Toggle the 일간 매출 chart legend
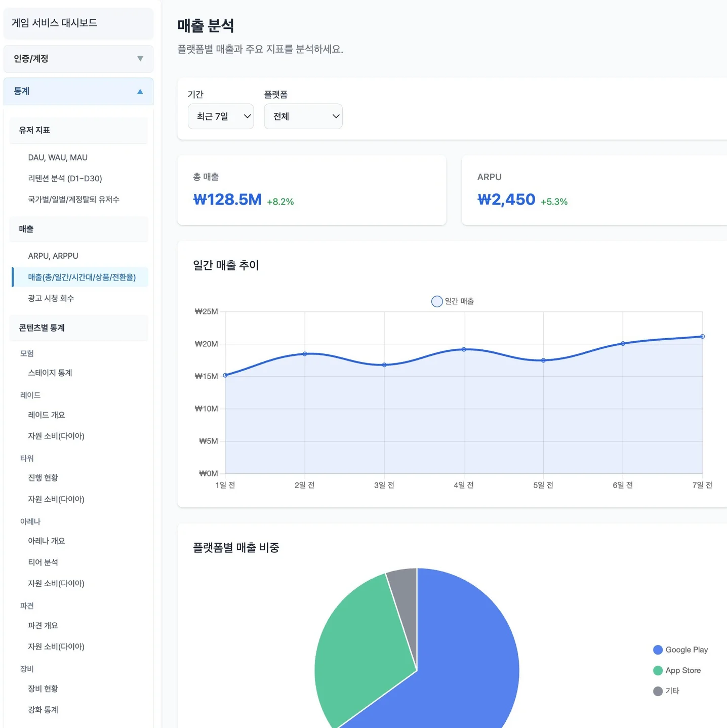 tap(453, 301)
